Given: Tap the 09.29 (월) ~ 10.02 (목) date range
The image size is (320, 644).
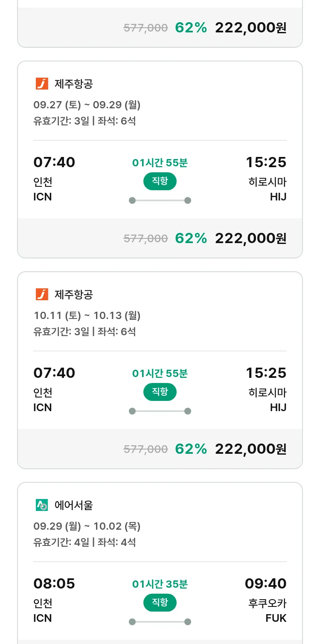Looking at the screenshot, I should [87, 526].
